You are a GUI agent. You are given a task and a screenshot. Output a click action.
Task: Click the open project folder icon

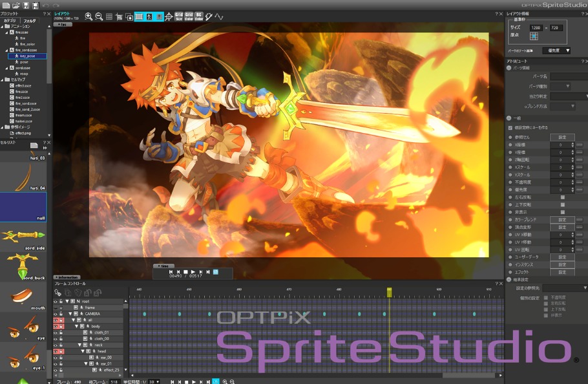point(15,5)
